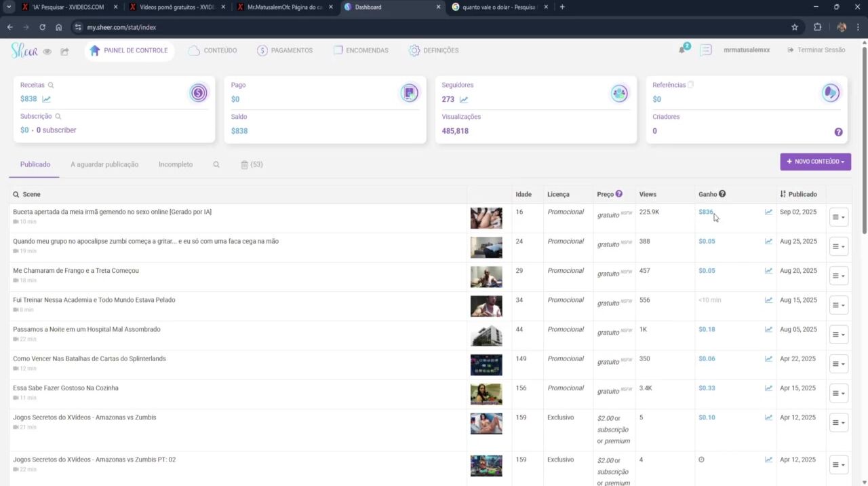Click the eye icon next to Sheer logo

pos(47,52)
